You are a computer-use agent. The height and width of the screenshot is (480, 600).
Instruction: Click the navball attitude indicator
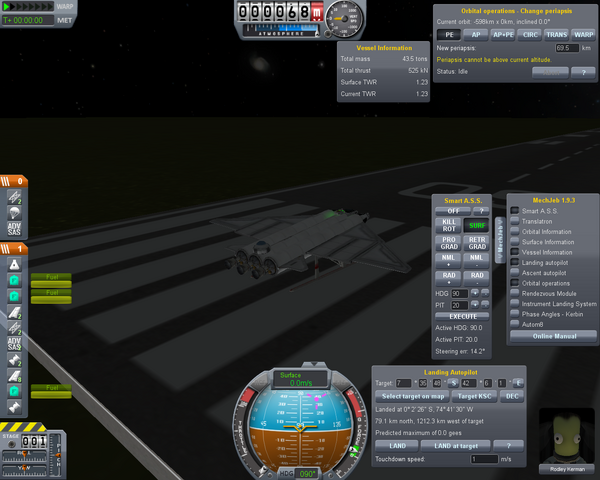coord(300,427)
